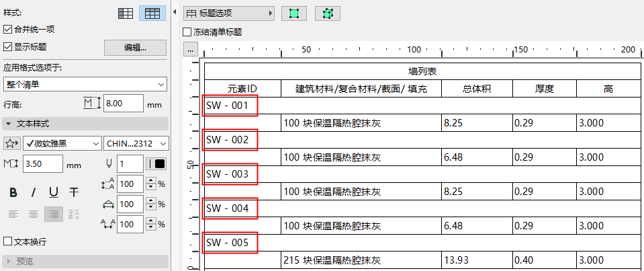Uncheck the 显示标题 checkbox
The height and width of the screenshot is (271, 644).
[7, 46]
